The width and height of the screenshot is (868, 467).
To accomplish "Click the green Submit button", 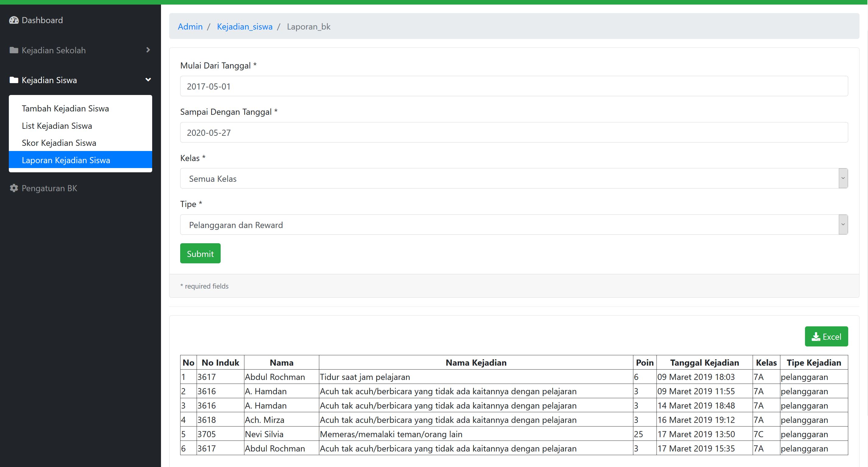I will tap(200, 253).
